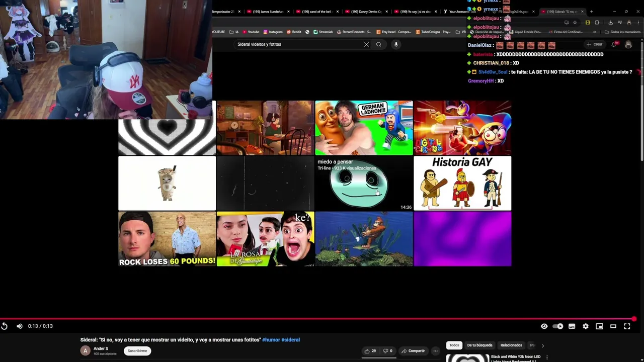Open the cat in cup video thumbnail
This screenshot has height=362, width=644.
click(x=167, y=184)
